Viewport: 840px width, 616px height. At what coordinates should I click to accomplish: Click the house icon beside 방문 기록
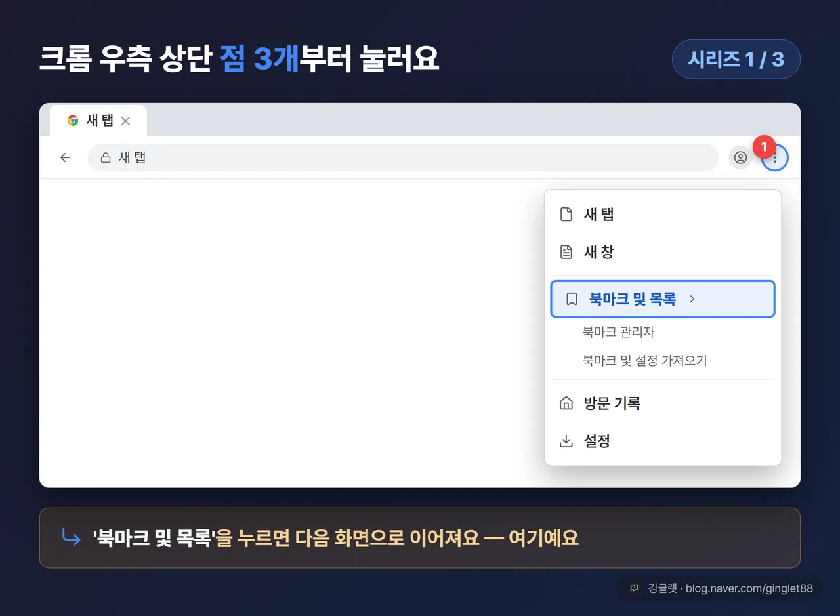[x=566, y=403]
